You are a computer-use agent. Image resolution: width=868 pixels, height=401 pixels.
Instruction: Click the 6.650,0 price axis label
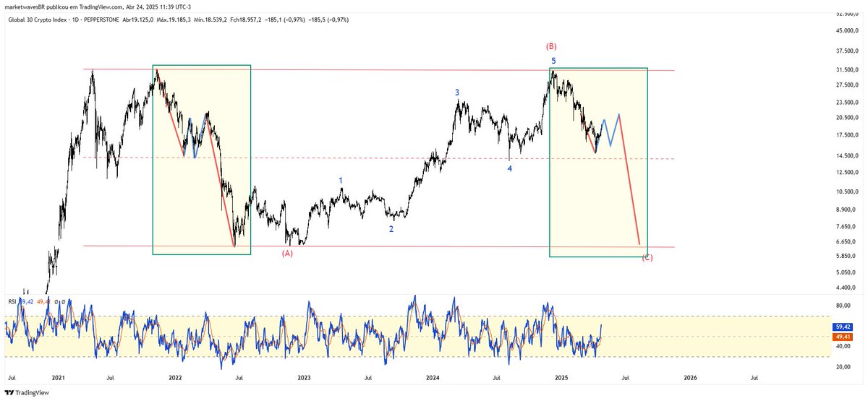point(845,241)
